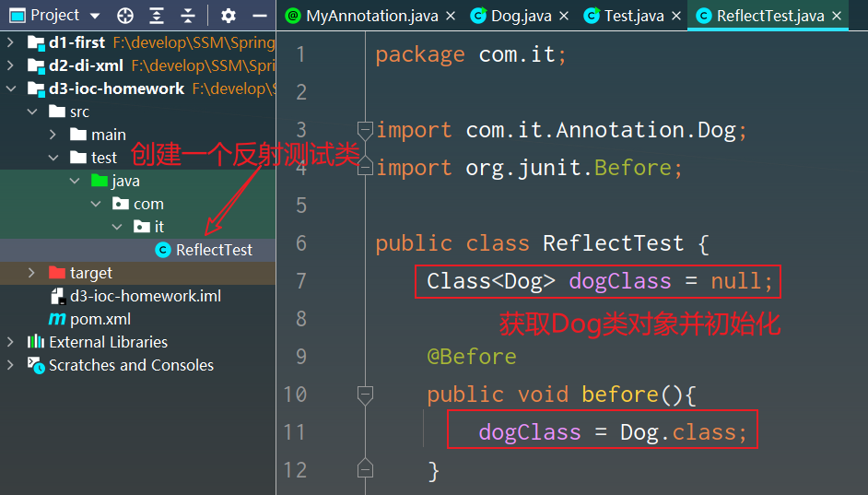Close the ReflectTest.java tab
This screenshot has height=495, width=868.
pos(837,16)
